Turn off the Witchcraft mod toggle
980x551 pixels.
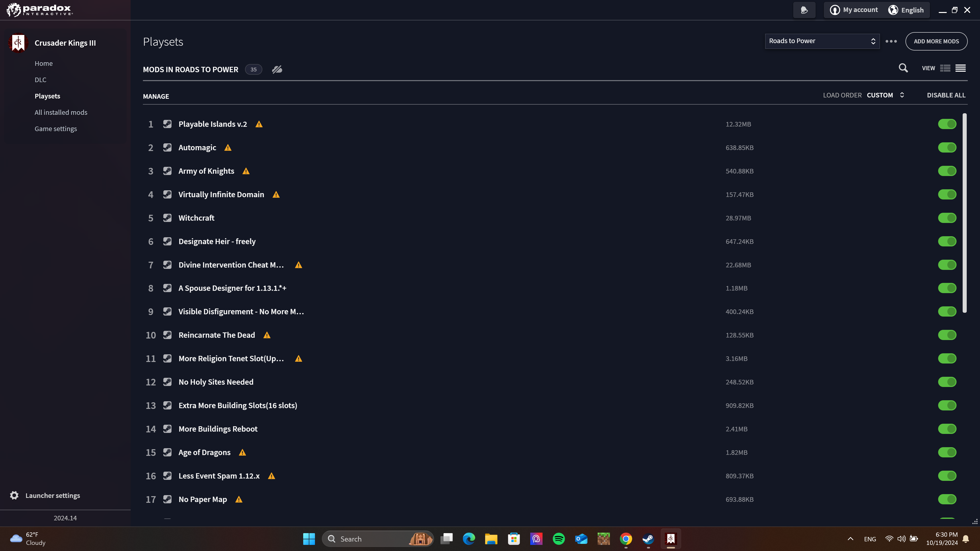[947, 218]
